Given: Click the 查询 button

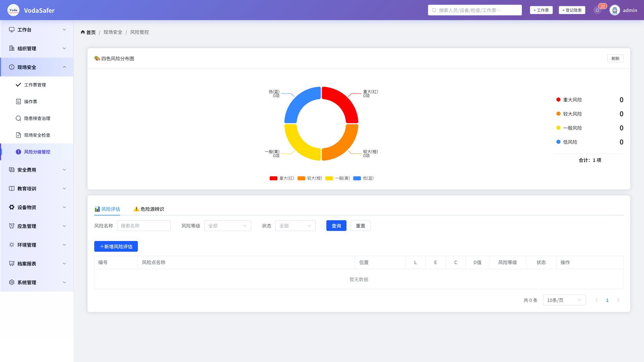Looking at the screenshot, I should pos(336,226).
